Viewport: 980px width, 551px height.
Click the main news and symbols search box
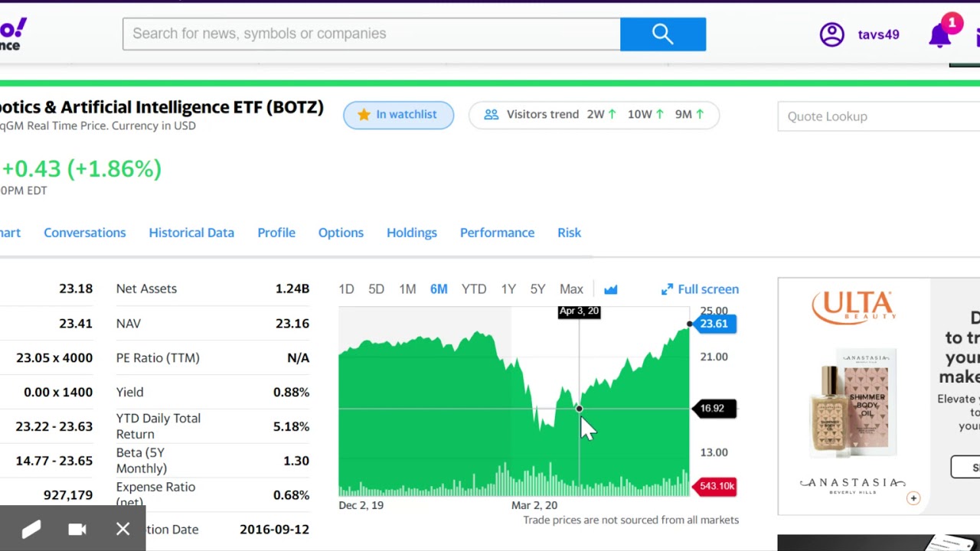tap(371, 34)
